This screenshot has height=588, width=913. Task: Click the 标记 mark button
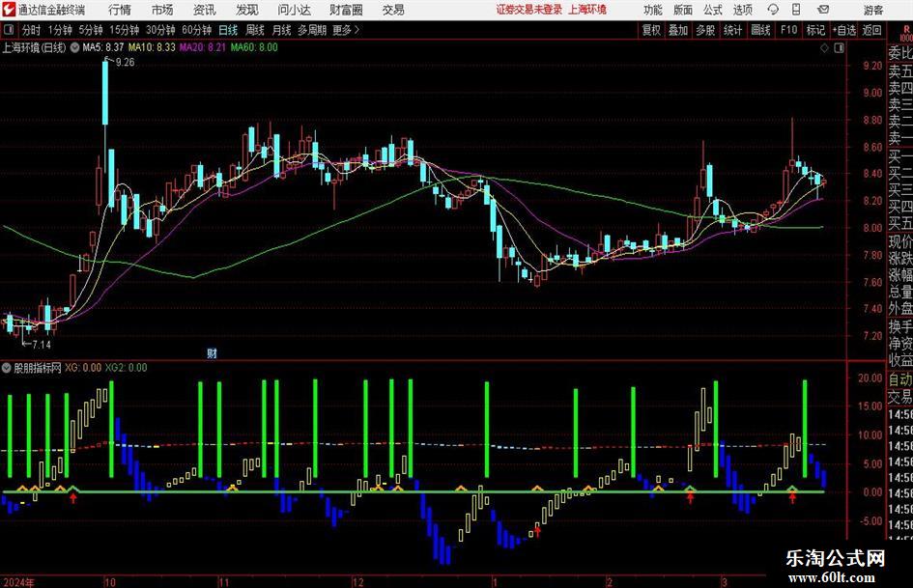click(815, 30)
